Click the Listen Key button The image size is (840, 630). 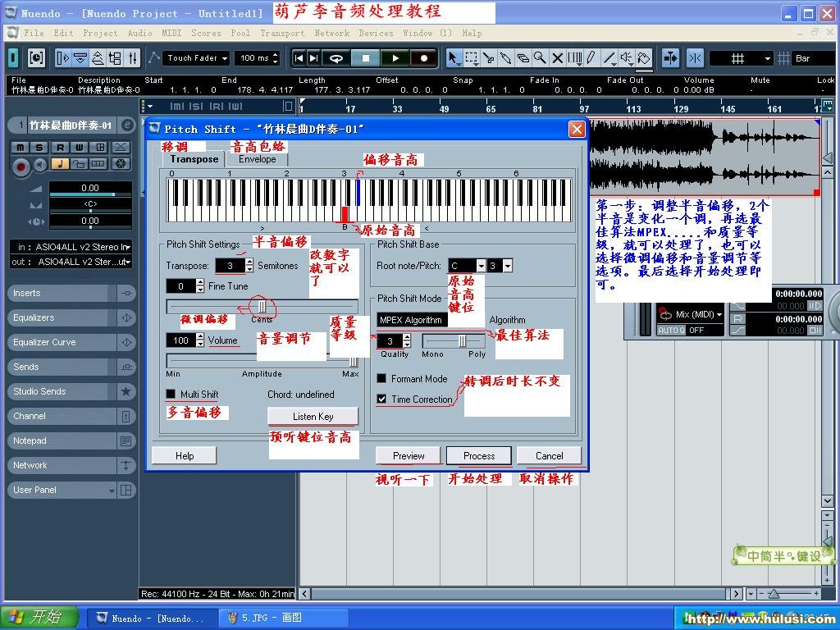[313, 416]
